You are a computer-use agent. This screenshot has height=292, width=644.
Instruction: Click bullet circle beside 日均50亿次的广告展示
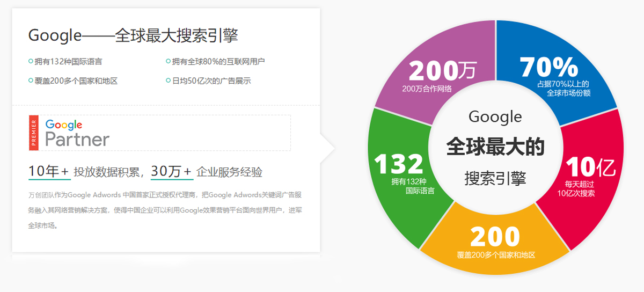pyautogui.click(x=168, y=81)
